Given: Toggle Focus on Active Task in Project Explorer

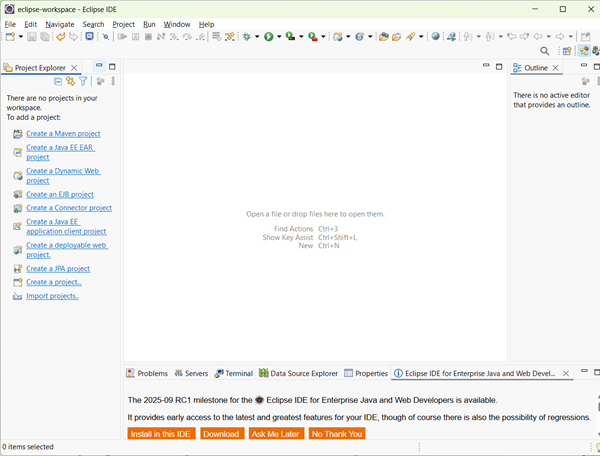Looking at the screenshot, I should tap(100, 81).
